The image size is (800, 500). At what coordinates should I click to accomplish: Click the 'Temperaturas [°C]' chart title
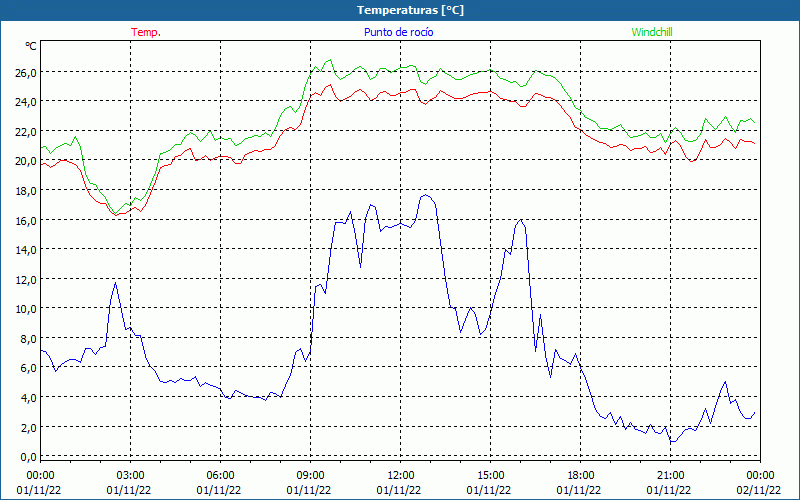point(410,10)
